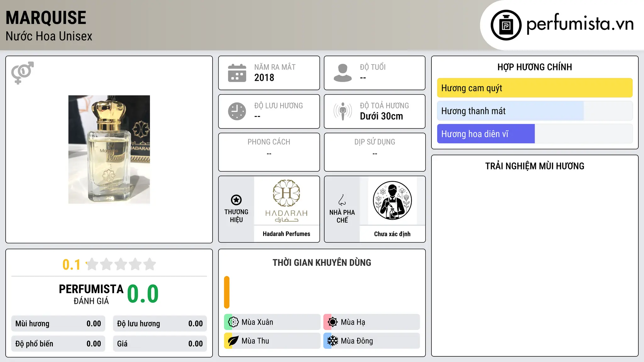This screenshot has width=644, height=362.
Task: Click the Trải nghiệm mùi hương heading
Action: tap(535, 166)
